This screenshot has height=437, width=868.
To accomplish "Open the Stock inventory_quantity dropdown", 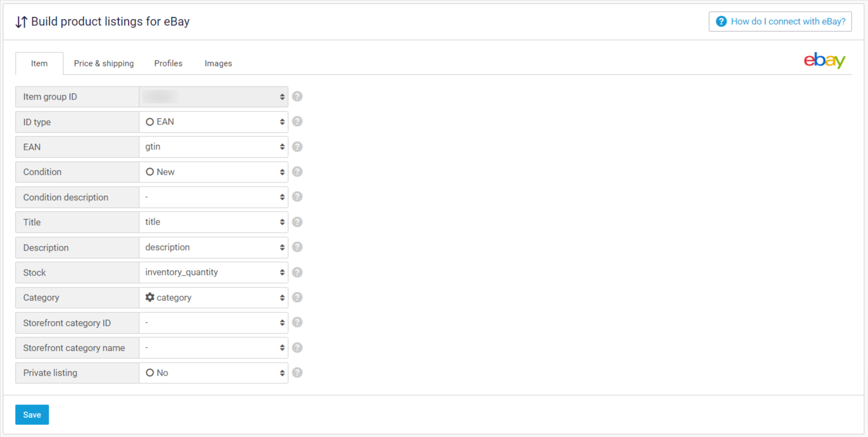I will click(213, 272).
